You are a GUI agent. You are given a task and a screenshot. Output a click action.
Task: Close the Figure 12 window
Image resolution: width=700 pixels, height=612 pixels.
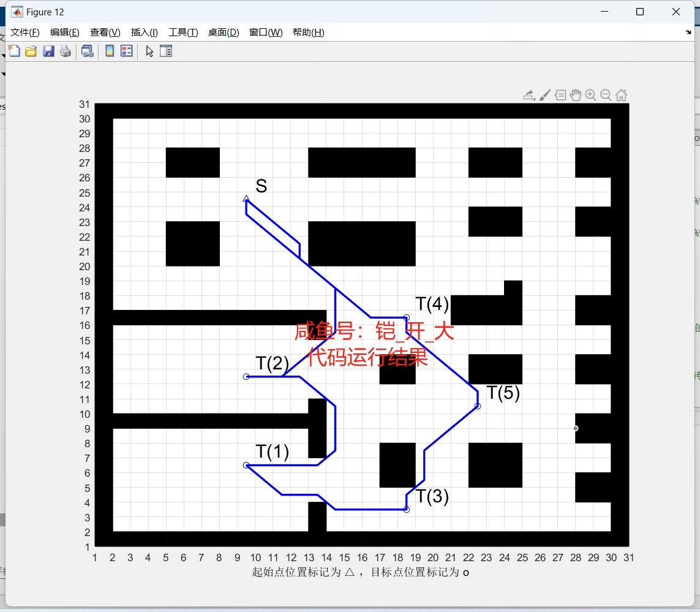[676, 12]
